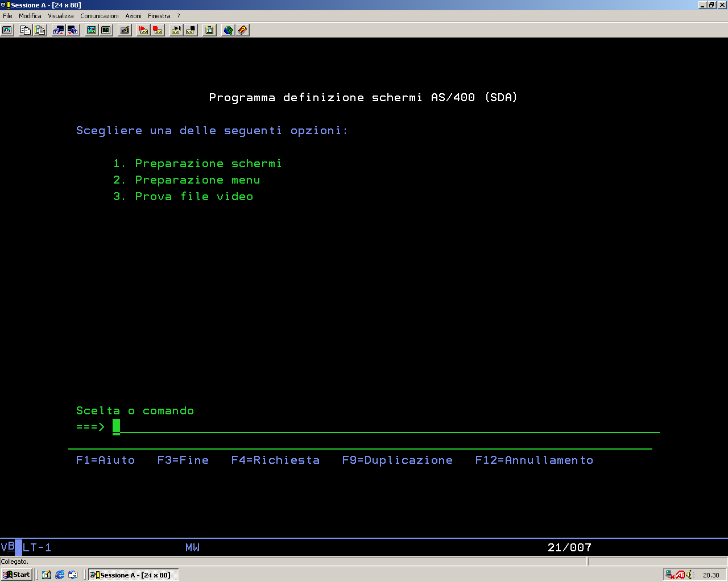Launch Outlook Express quick launch icon
Viewport: 728px width, 582px height.
coord(73,575)
